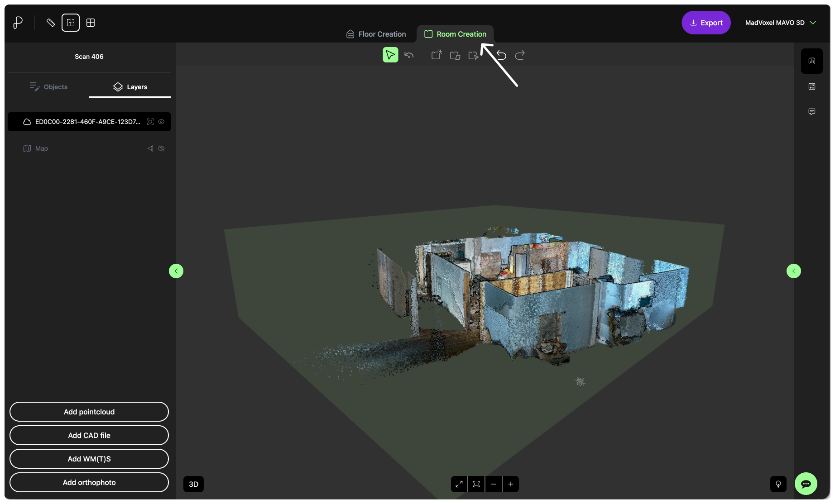Click the lightbulb tips icon
The width and height of the screenshot is (835, 504).
[778, 484]
